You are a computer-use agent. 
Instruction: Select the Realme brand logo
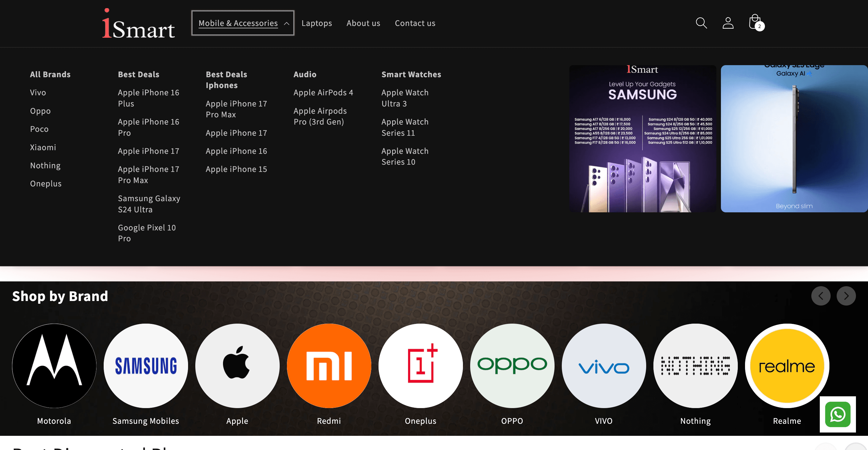[x=787, y=366]
